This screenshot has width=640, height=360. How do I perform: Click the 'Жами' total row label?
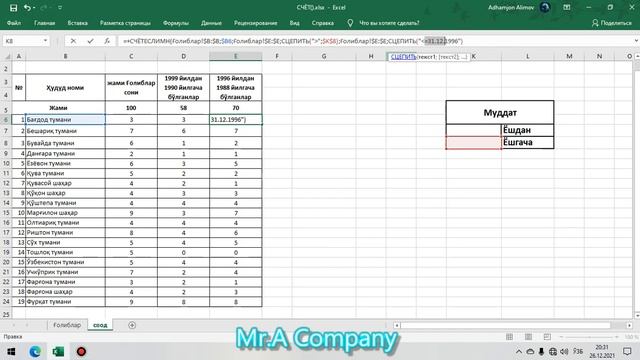(58, 108)
